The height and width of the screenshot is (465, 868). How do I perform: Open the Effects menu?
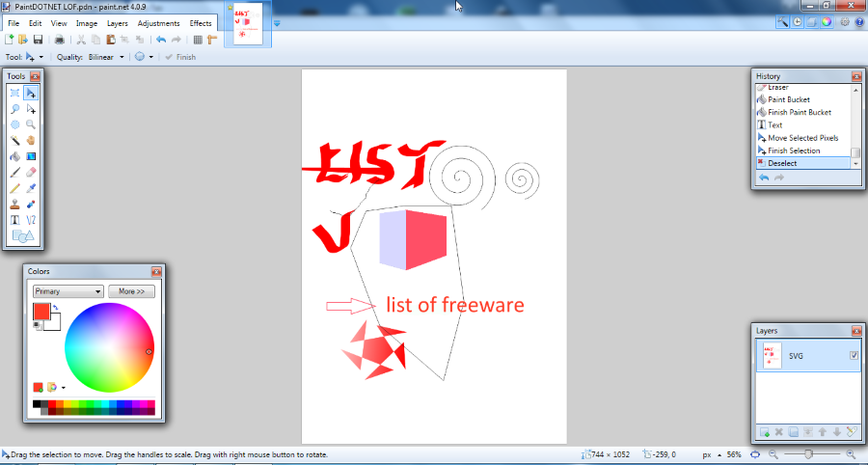pyautogui.click(x=201, y=23)
